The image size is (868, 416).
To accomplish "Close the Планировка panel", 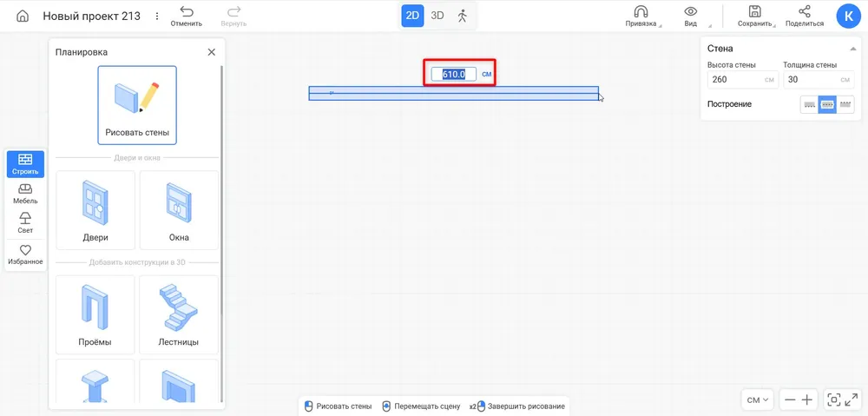I will [211, 52].
